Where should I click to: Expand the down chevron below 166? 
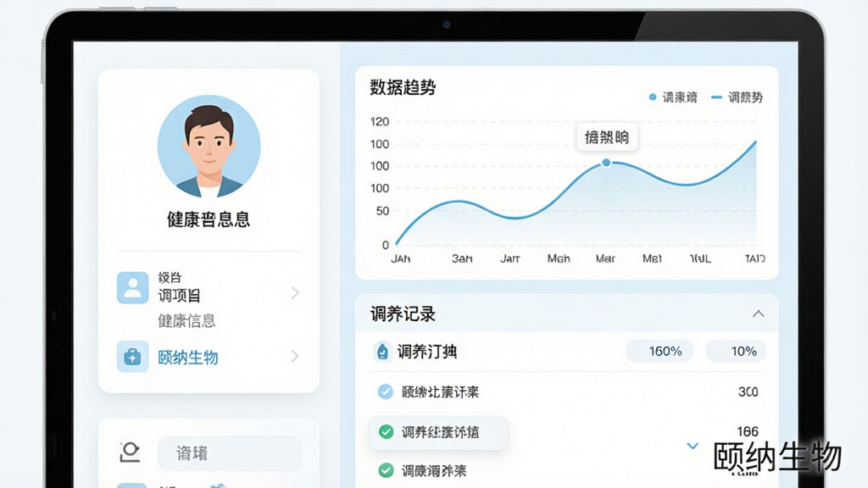coord(693,446)
